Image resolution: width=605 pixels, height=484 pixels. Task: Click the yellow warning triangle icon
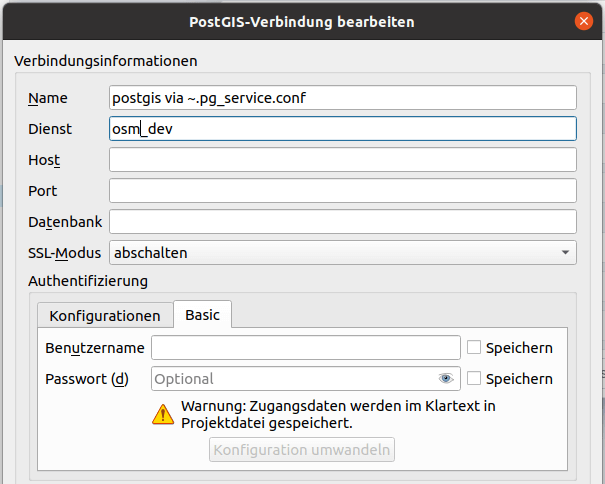coord(162,414)
